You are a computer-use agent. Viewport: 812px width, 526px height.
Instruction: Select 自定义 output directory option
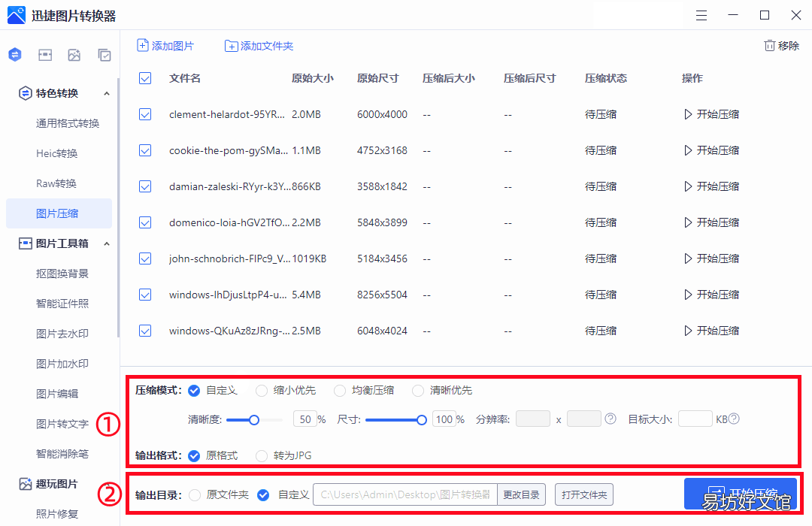[263, 495]
